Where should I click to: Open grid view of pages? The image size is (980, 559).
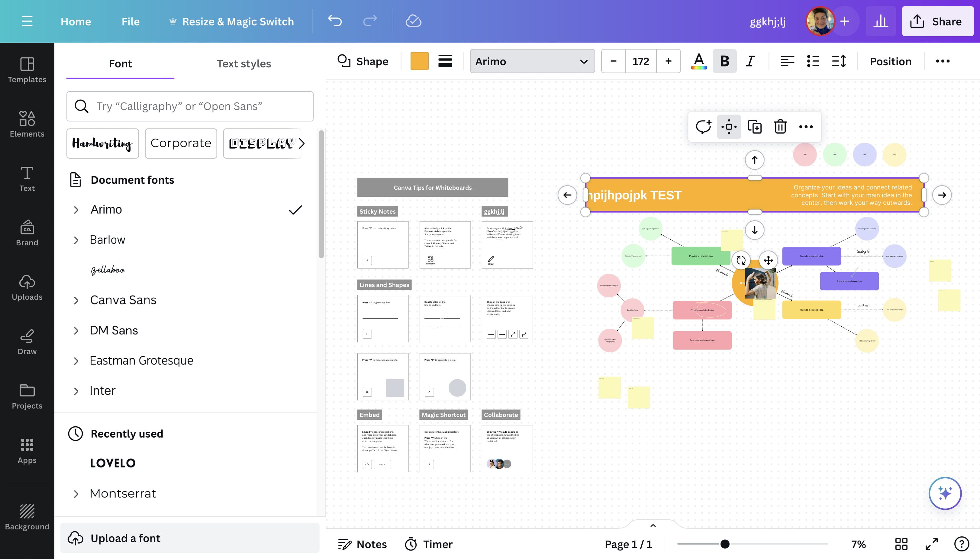click(901, 544)
